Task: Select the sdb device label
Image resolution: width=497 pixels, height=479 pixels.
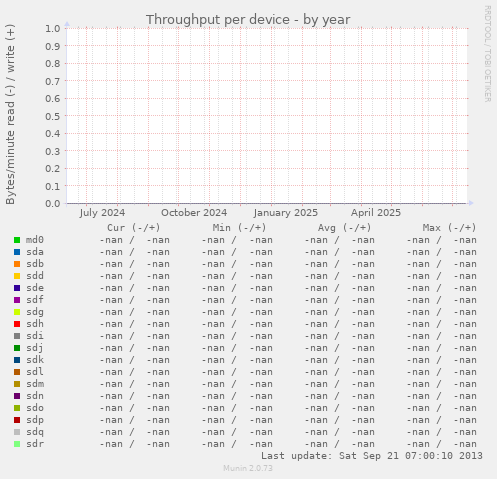Action: click(x=35, y=264)
